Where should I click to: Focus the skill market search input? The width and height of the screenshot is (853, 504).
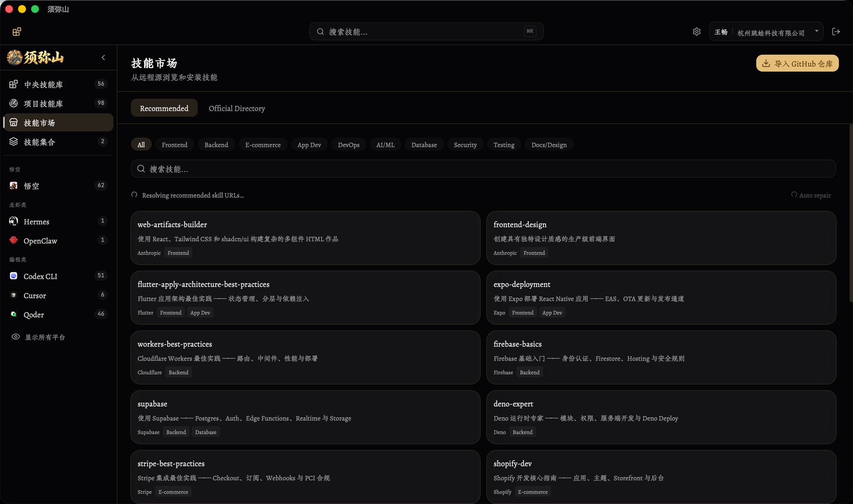pyautogui.click(x=483, y=169)
